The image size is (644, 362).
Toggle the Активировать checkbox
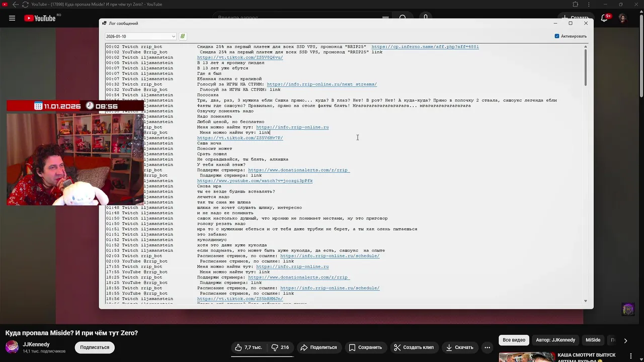pyautogui.click(x=557, y=36)
